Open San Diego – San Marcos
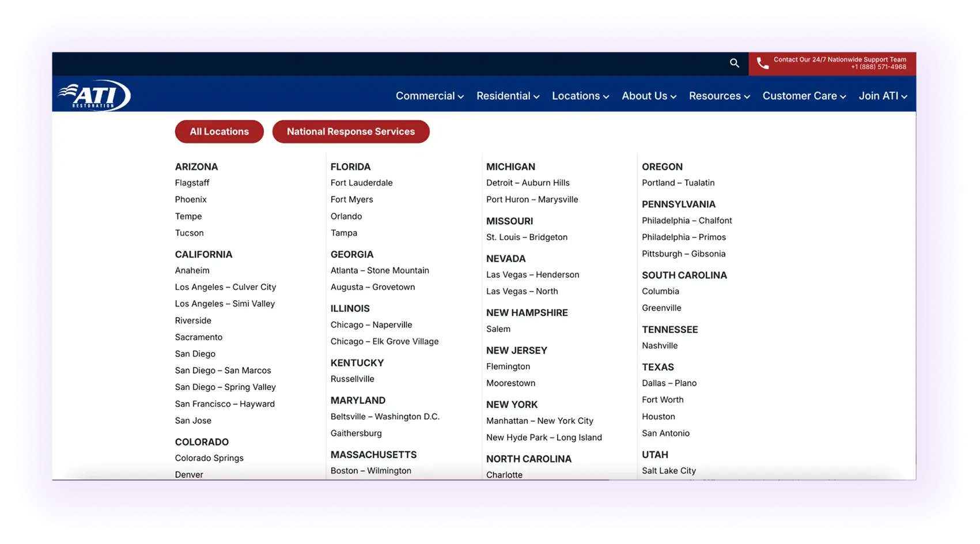Screen dimensions: 980x544 coord(223,371)
